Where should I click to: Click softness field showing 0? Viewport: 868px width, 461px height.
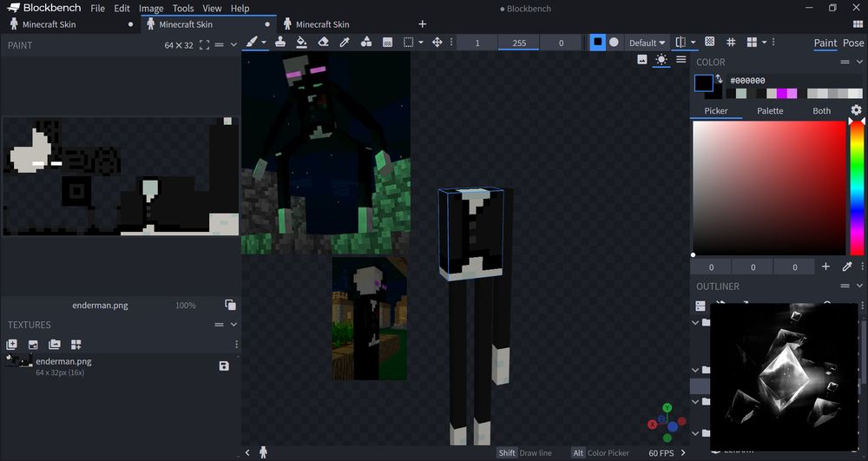click(561, 43)
